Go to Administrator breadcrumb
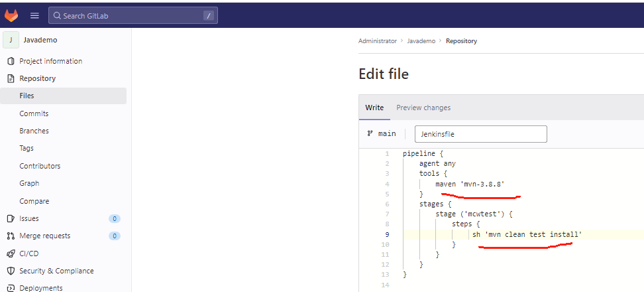 pos(378,41)
